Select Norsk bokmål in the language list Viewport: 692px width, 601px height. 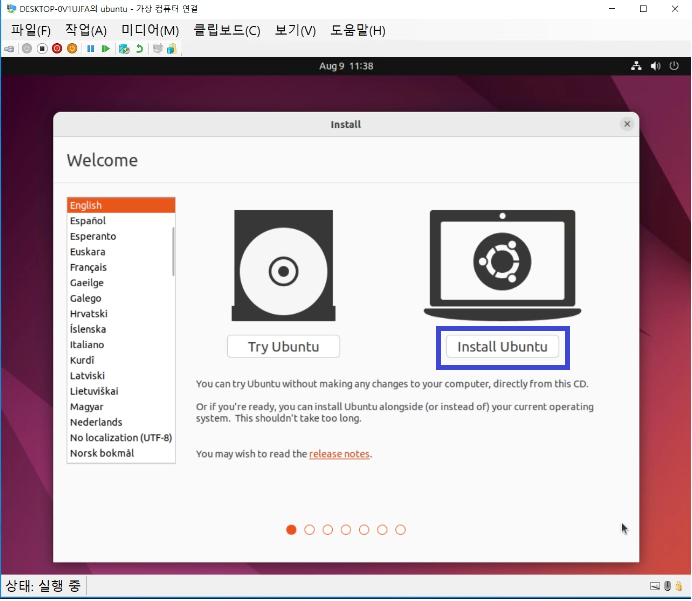(121, 453)
